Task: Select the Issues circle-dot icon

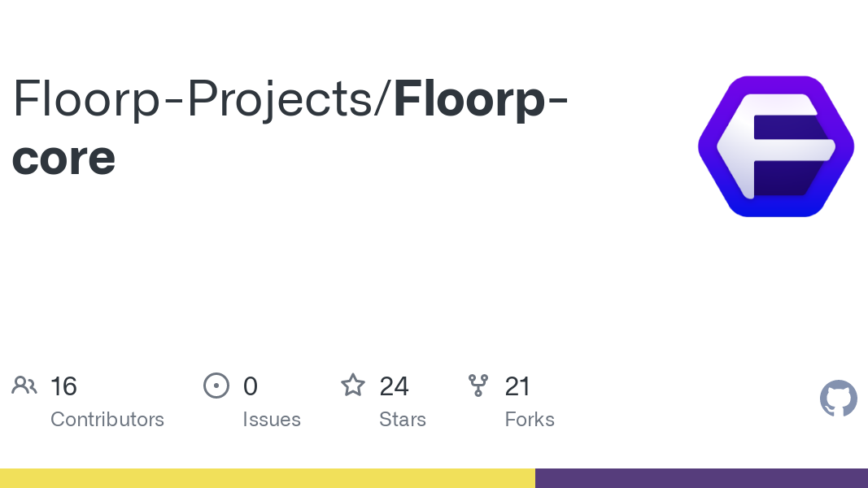Action: point(216,386)
